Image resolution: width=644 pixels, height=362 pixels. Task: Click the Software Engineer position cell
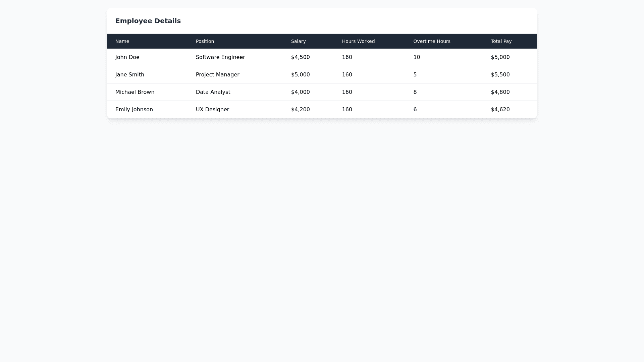[220, 57]
